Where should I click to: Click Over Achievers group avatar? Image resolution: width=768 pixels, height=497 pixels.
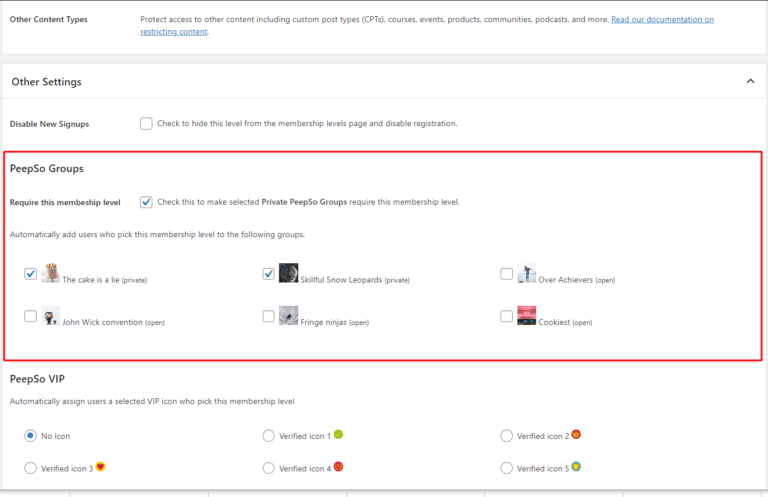coord(526,273)
